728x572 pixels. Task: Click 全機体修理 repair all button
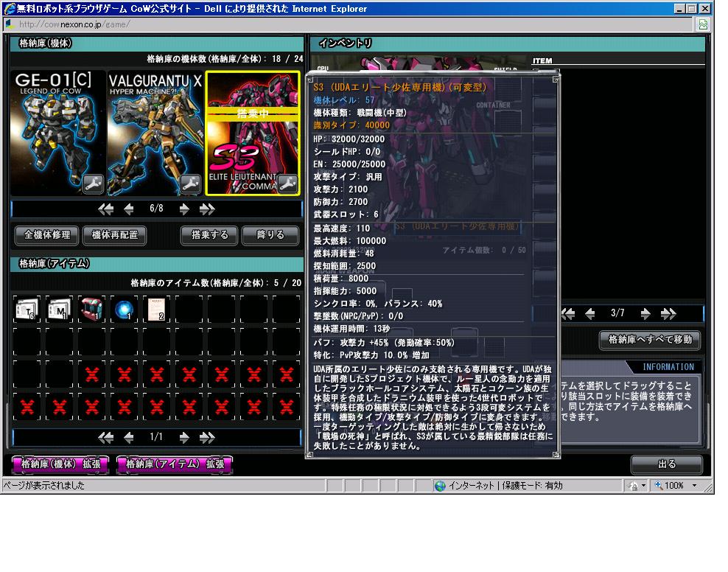pos(47,235)
